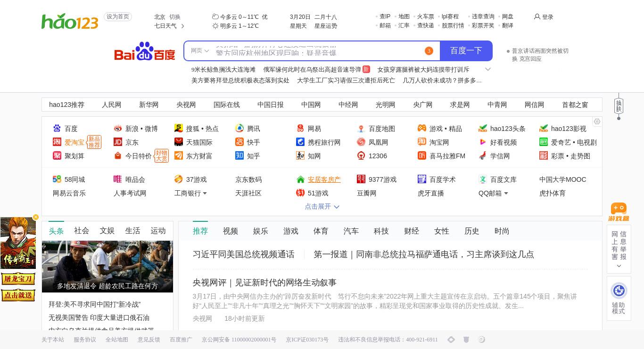Open Zhihu icon link
The image size is (644, 349).
(239, 156)
